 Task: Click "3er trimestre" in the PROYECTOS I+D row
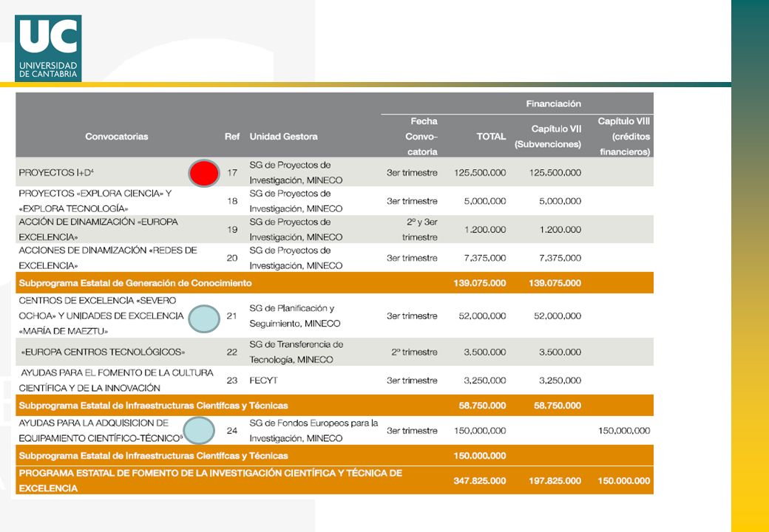(412, 172)
